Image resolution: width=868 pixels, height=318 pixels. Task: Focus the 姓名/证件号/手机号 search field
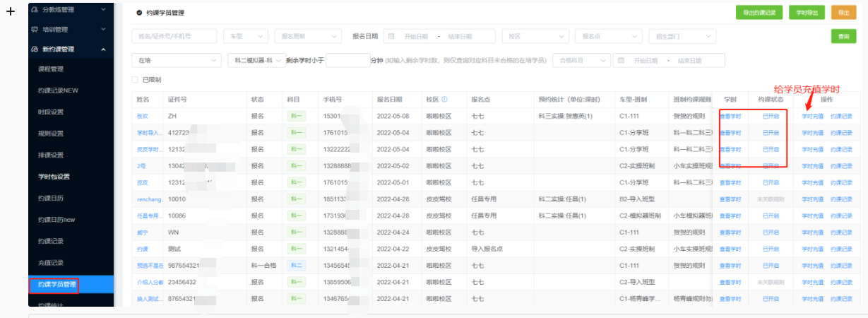174,36
